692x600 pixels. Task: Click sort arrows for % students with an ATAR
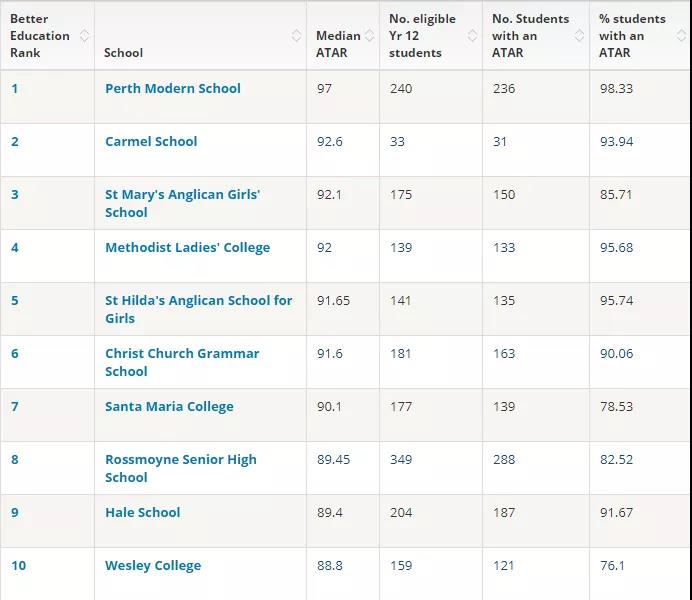pos(683,36)
